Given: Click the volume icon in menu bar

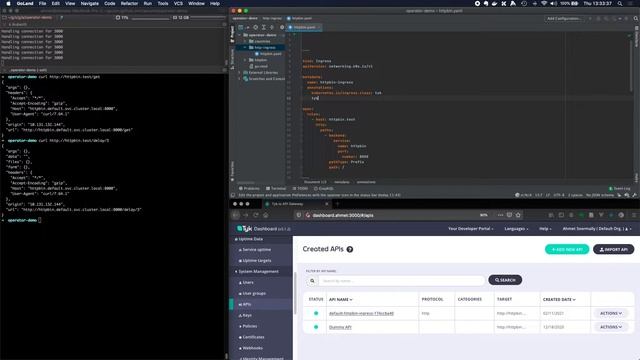Looking at the screenshot, I should point(553,3).
